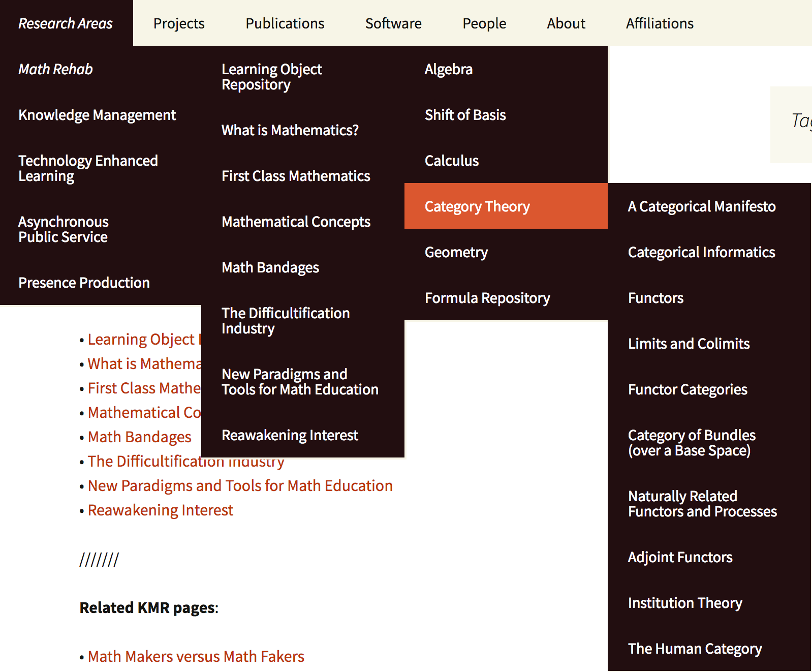Click The Human Category submenu item

click(x=695, y=649)
